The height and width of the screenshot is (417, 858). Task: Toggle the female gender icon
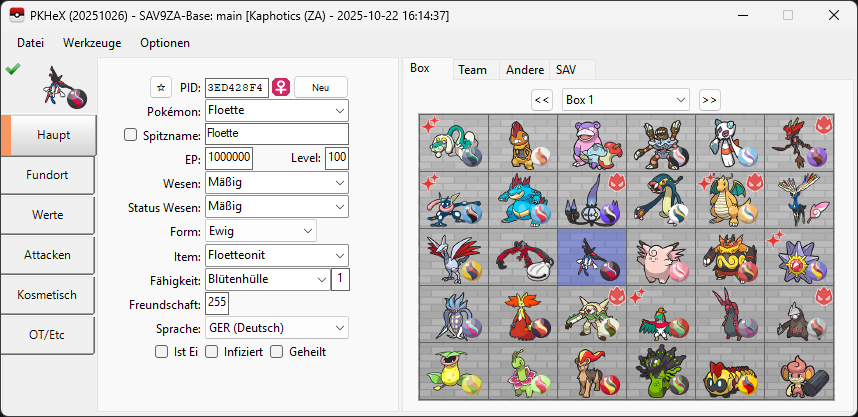click(x=281, y=87)
